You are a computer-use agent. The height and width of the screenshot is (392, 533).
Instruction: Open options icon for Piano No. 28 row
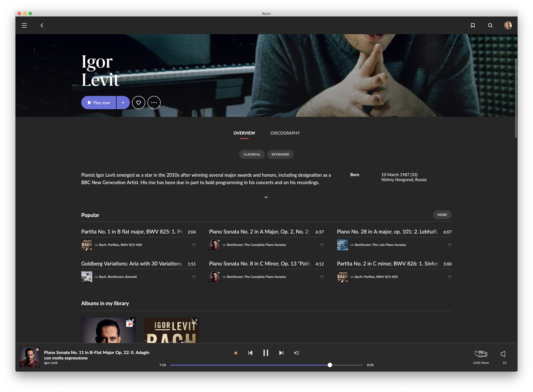[x=449, y=245]
